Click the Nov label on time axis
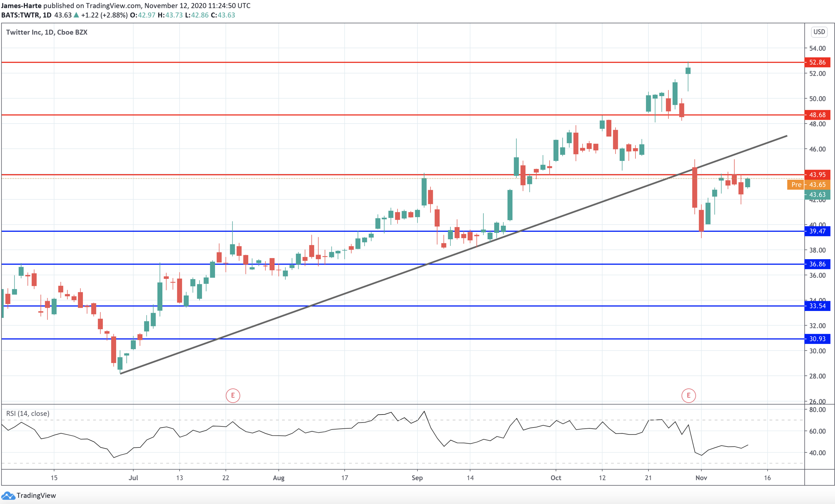Screen dimensions: 835x504 [x=701, y=478]
